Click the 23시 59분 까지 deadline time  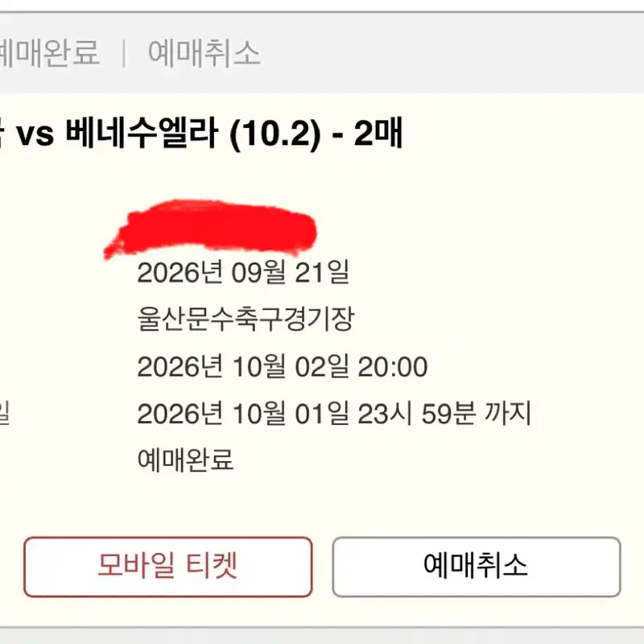pyautogui.click(x=445, y=413)
